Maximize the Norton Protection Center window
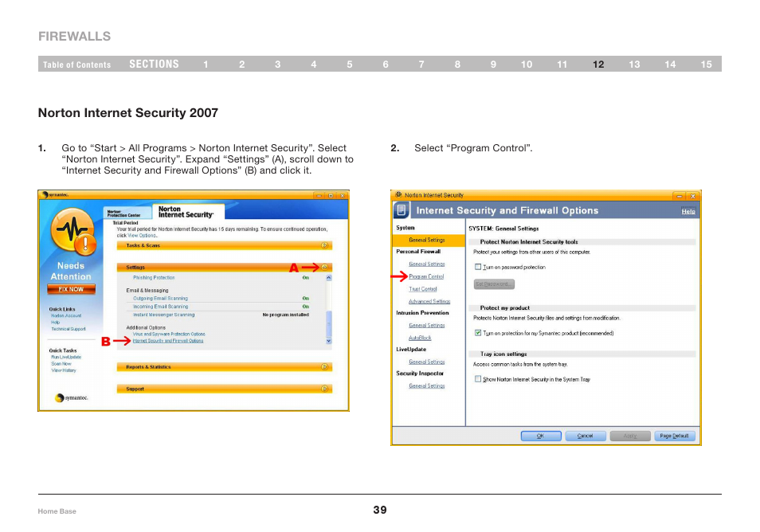 [331, 195]
